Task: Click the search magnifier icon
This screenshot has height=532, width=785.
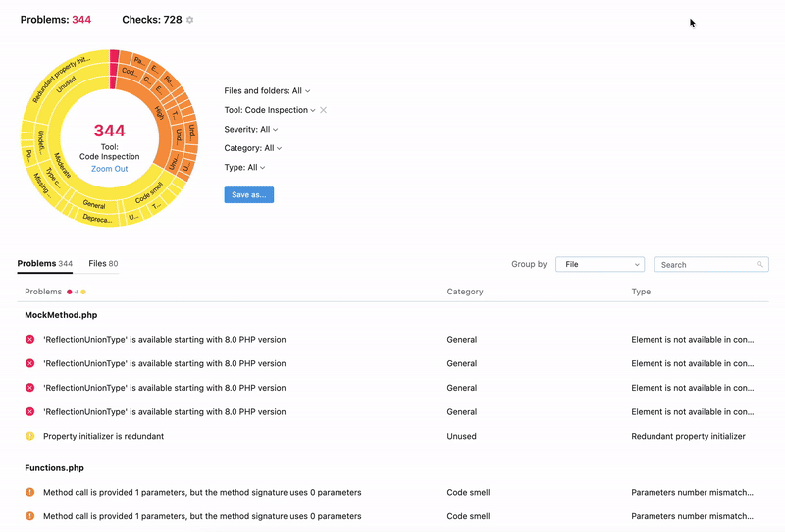Action: (x=759, y=265)
